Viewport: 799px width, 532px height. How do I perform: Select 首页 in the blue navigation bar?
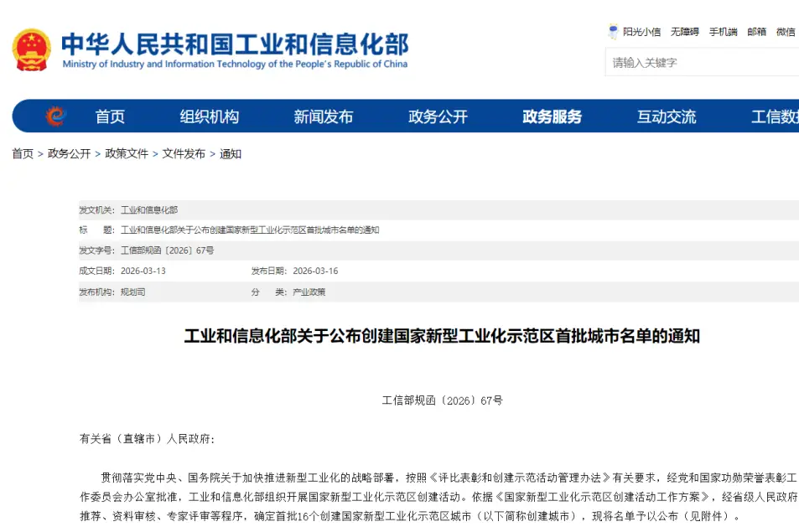pos(110,117)
